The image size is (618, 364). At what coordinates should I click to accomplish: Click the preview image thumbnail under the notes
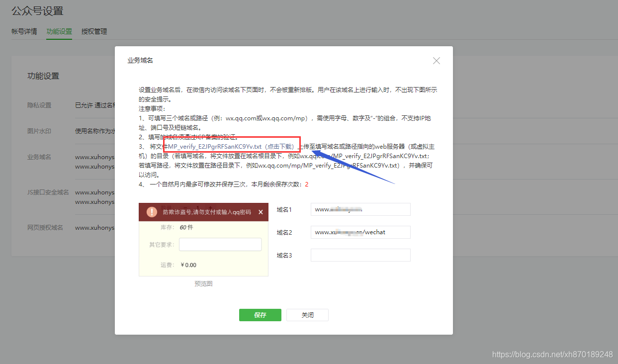[x=203, y=240]
